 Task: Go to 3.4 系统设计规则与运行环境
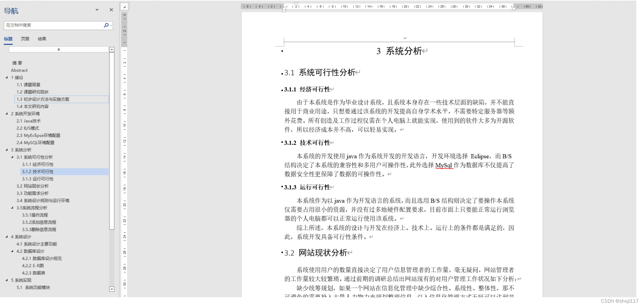tap(43, 201)
